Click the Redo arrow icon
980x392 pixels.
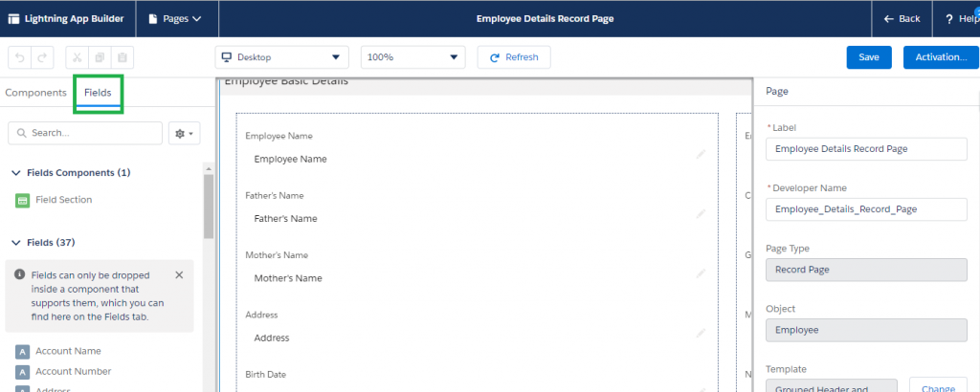(42, 57)
